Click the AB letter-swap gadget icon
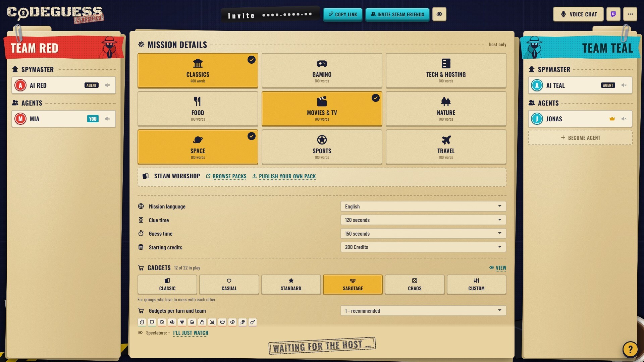644x362 pixels. (x=172, y=322)
